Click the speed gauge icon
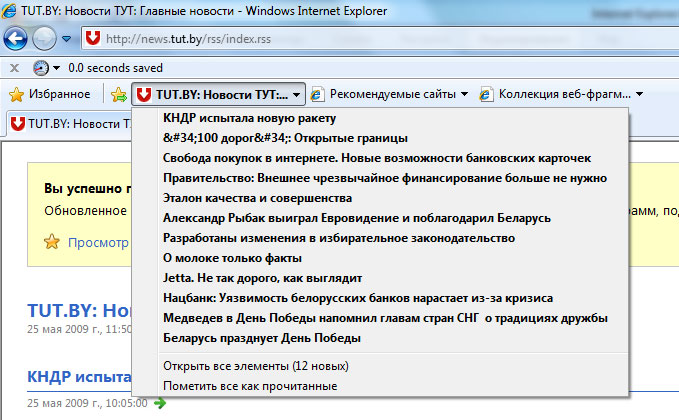This screenshot has width=679, height=420. point(41,68)
